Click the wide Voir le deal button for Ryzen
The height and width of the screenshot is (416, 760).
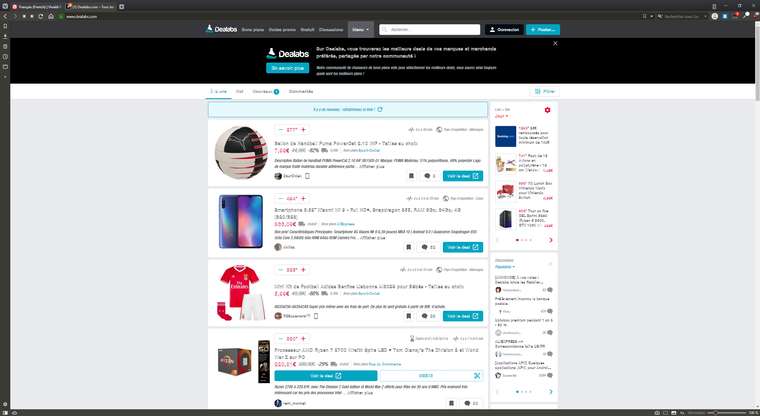click(x=326, y=376)
